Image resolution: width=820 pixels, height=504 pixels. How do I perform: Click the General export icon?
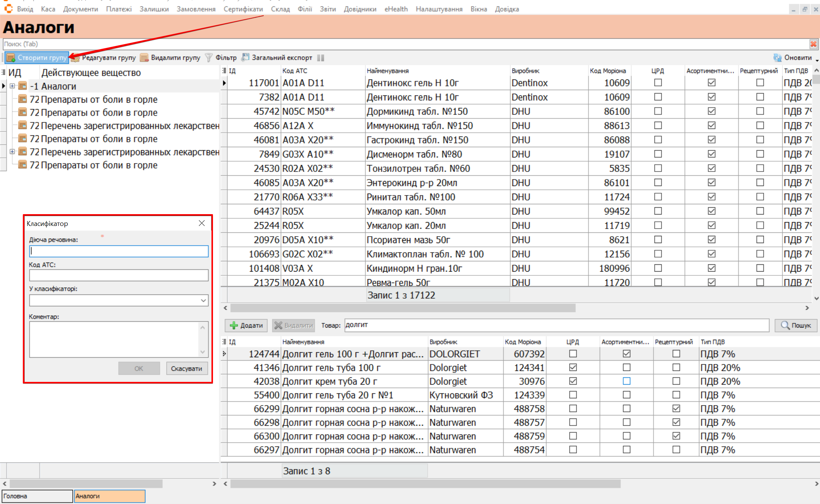tap(246, 57)
